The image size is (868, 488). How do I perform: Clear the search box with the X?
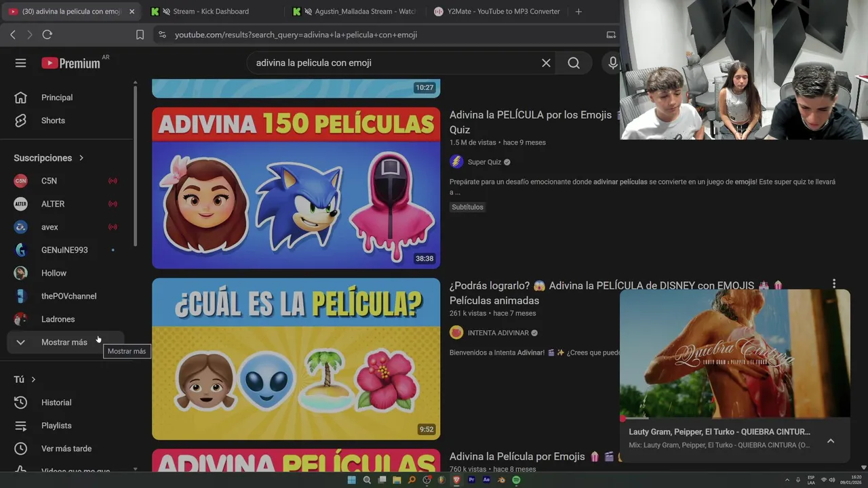tap(546, 63)
